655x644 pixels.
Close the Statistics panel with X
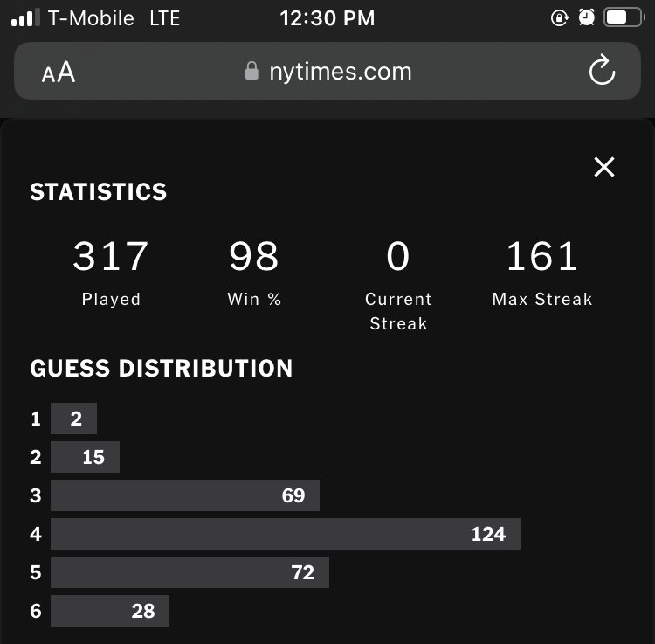point(604,167)
